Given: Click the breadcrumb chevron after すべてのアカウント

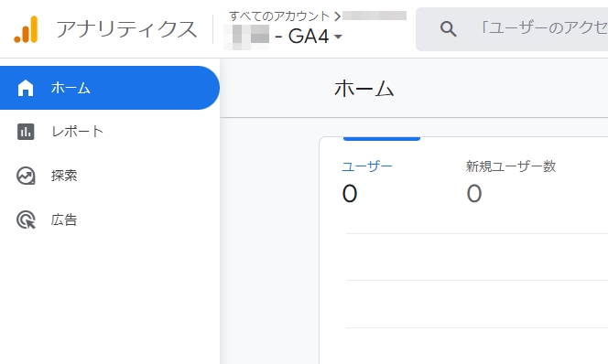Looking at the screenshot, I should coord(337,16).
